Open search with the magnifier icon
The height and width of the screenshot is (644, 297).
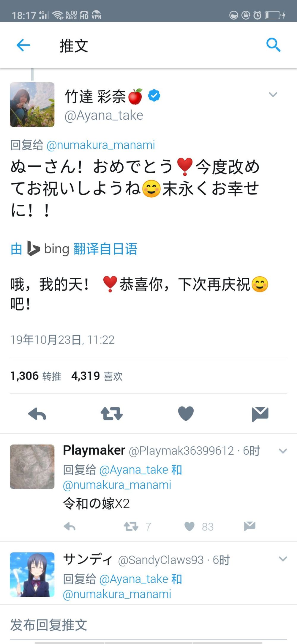pyautogui.click(x=273, y=45)
